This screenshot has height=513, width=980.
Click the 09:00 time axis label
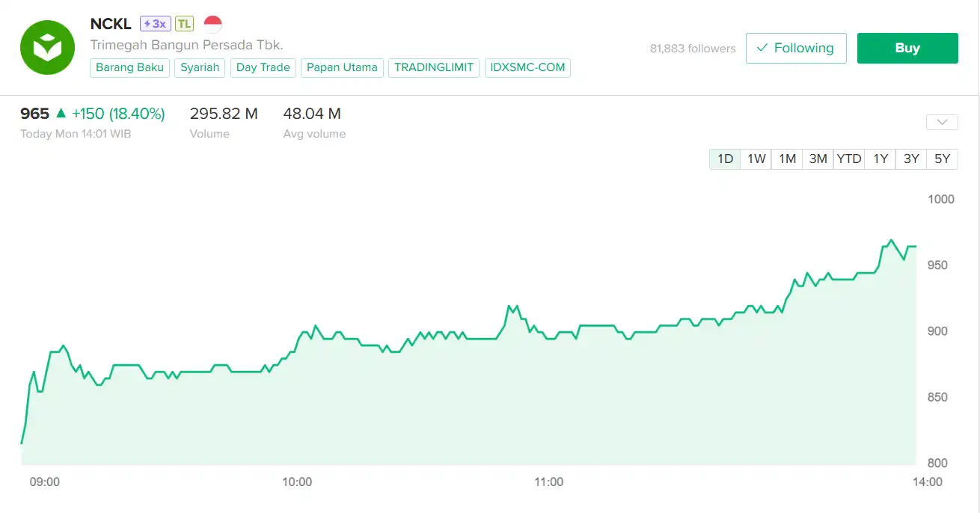point(45,482)
